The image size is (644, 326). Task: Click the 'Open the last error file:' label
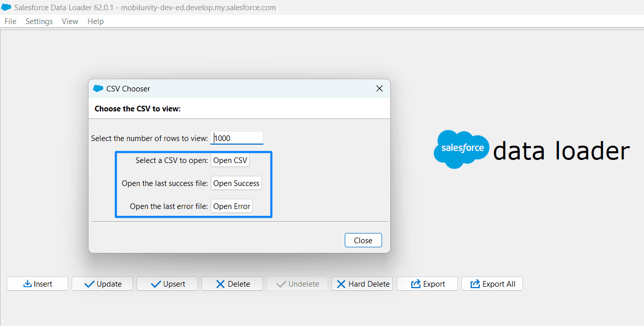point(169,206)
